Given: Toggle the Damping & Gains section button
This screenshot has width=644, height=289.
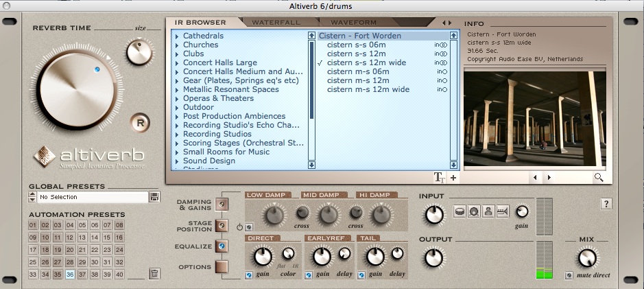Looking at the screenshot, I should tap(222, 205).
